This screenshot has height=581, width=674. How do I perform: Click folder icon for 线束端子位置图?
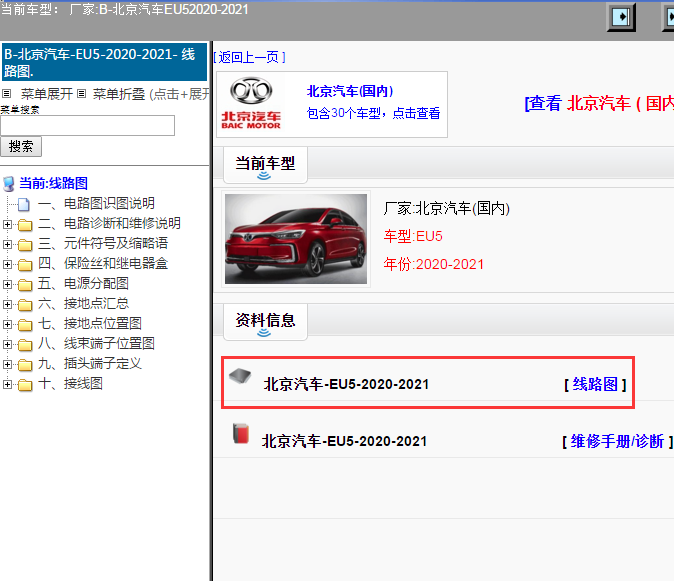(x=25, y=345)
